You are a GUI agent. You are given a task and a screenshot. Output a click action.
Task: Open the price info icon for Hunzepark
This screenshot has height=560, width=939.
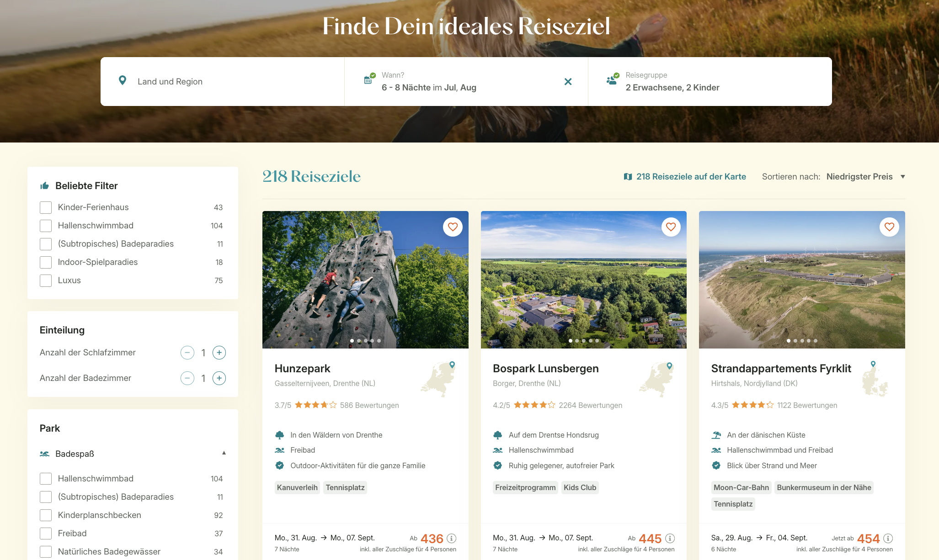click(451, 539)
